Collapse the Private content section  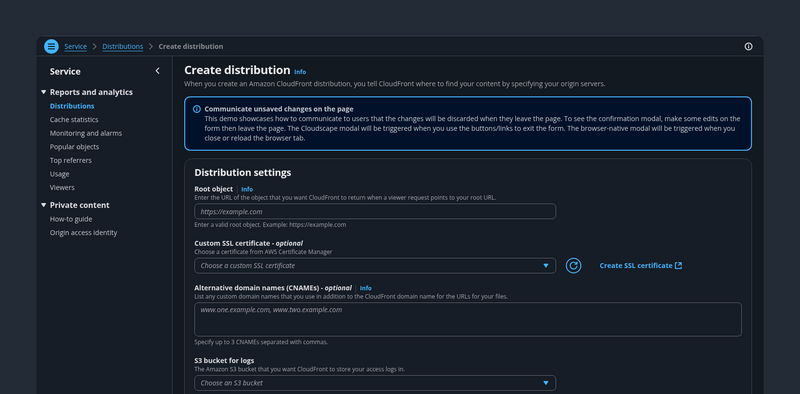point(43,205)
